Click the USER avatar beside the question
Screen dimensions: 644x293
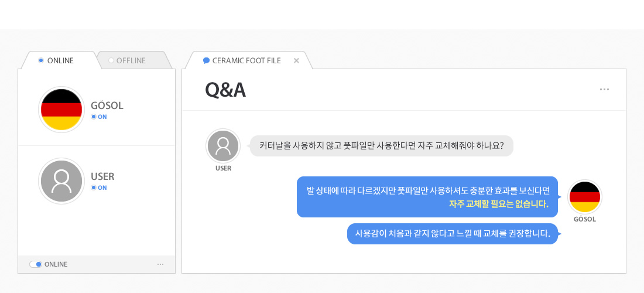(x=223, y=145)
